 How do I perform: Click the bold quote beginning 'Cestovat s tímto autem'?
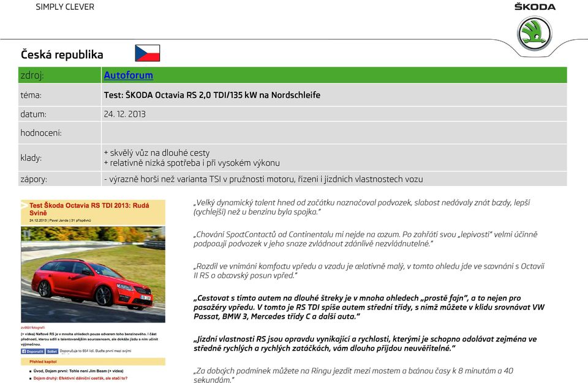tap(369, 307)
